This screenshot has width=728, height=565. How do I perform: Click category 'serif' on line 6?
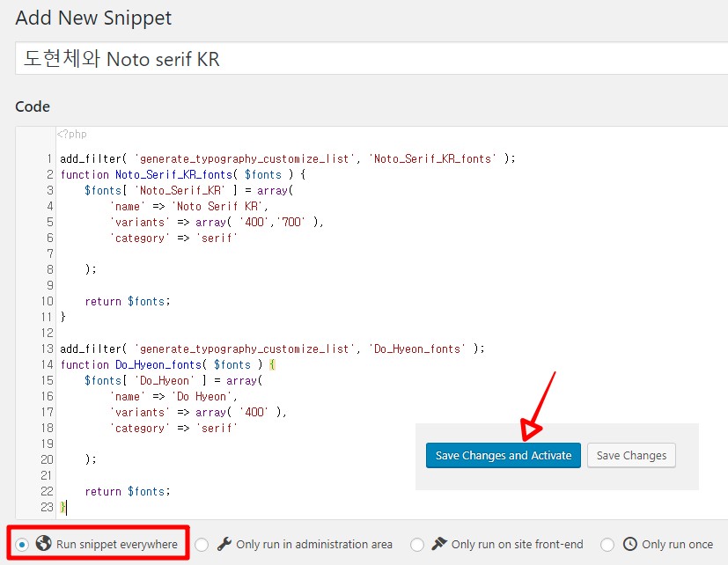[x=174, y=238]
